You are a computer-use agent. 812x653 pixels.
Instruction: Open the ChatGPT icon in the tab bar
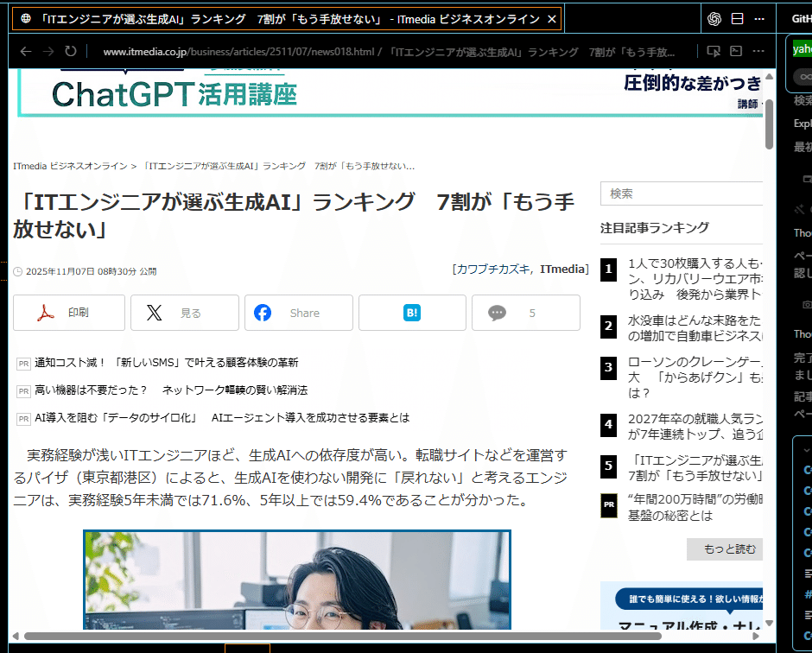tap(714, 19)
